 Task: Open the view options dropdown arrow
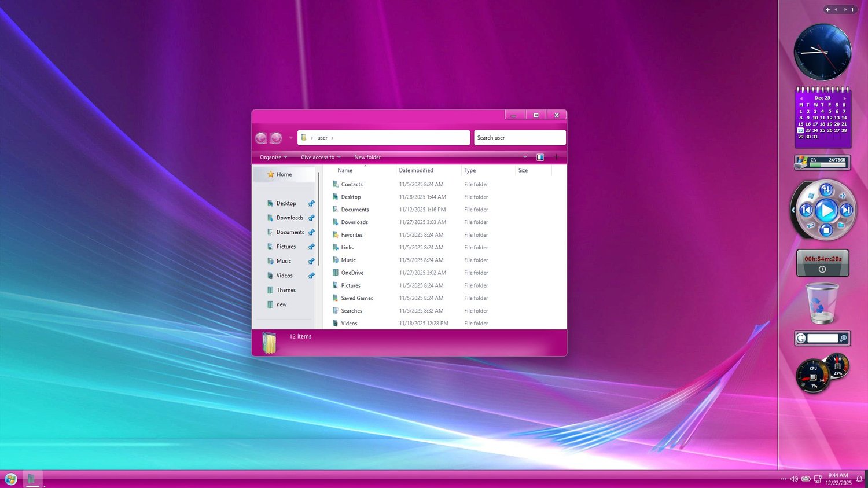click(x=525, y=157)
